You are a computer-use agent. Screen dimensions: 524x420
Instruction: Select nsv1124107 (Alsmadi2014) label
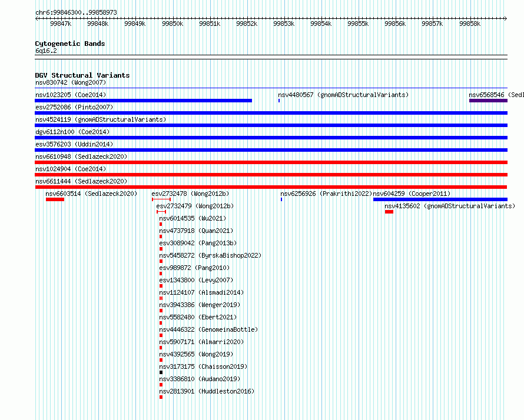(x=201, y=292)
